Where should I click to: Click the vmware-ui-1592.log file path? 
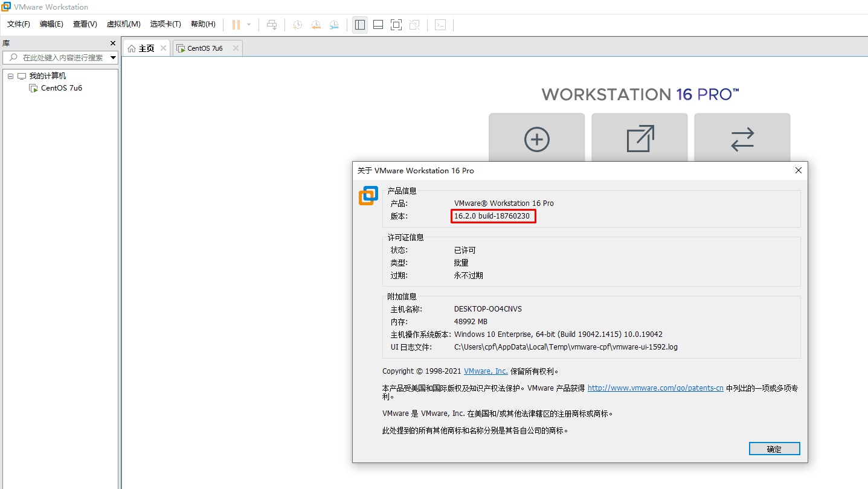click(x=566, y=347)
